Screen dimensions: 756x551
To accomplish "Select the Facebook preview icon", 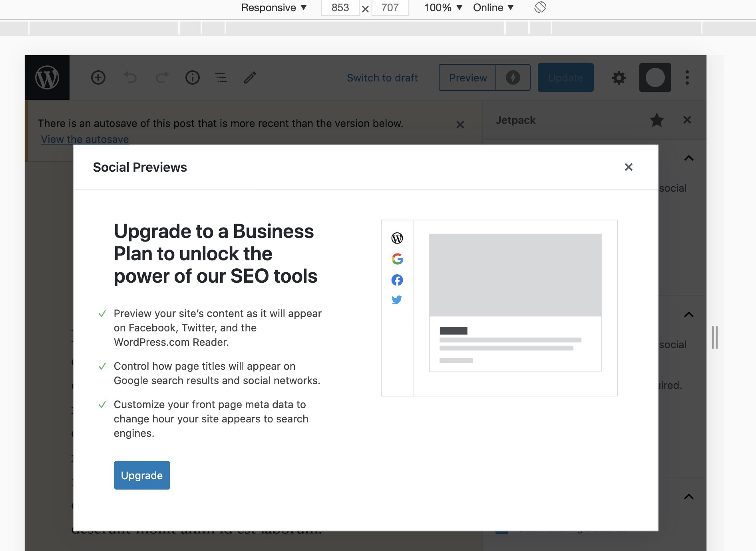I will click(397, 280).
